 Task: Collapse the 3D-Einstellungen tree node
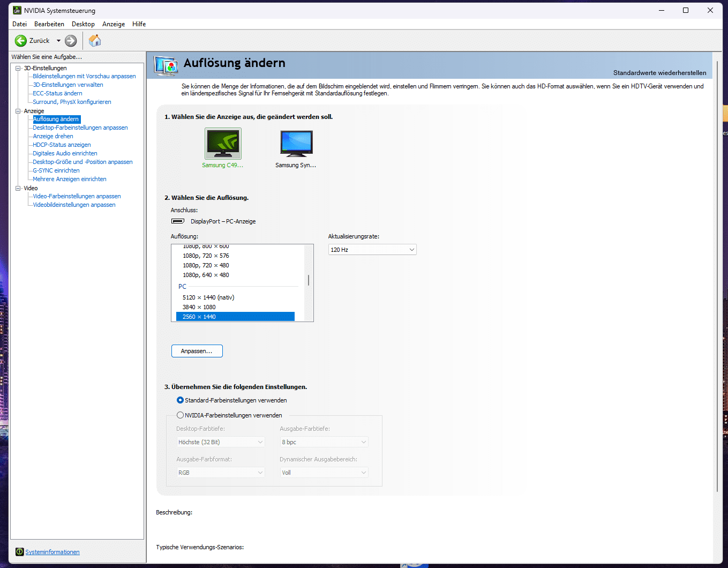tap(18, 68)
